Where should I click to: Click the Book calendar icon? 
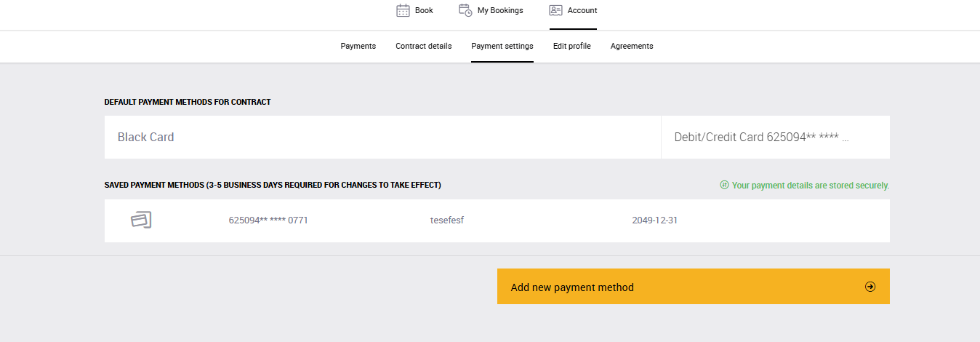coord(403,10)
